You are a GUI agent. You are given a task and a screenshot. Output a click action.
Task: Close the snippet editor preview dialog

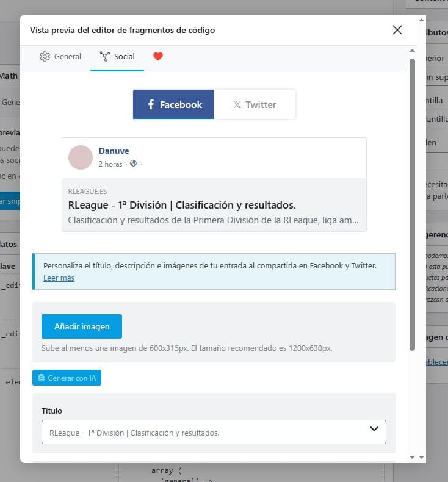tap(397, 30)
